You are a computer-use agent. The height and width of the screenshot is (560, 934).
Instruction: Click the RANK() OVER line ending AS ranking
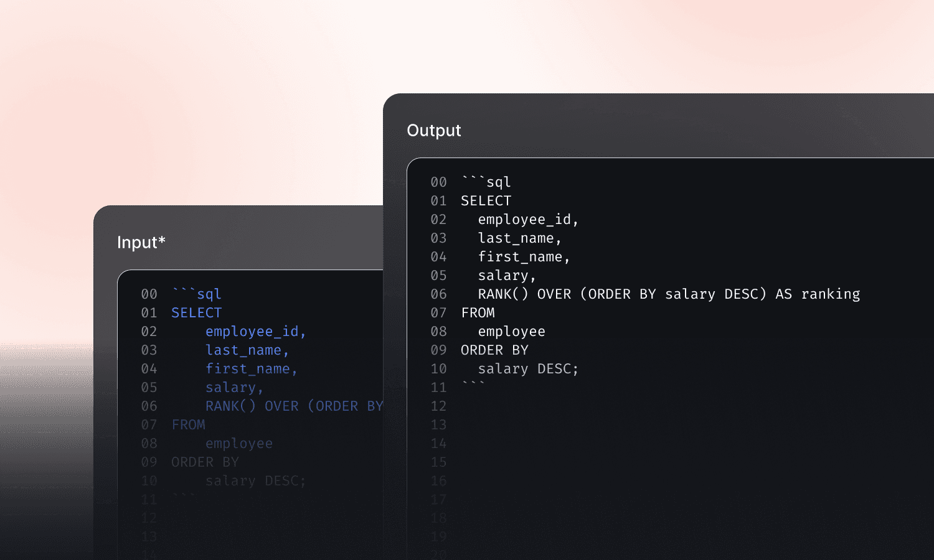[x=669, y=294]
